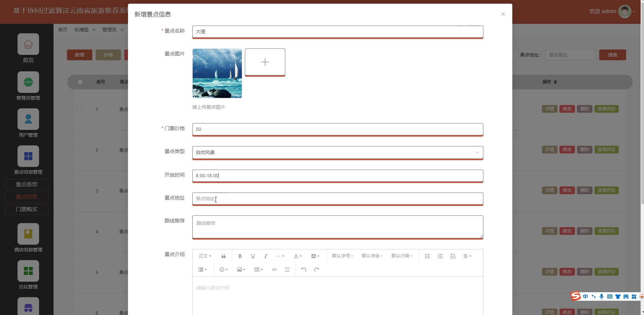Open the emoji picker dropdown
The width and height of the screenshot is (644, 315).
(x=224, y=270)
